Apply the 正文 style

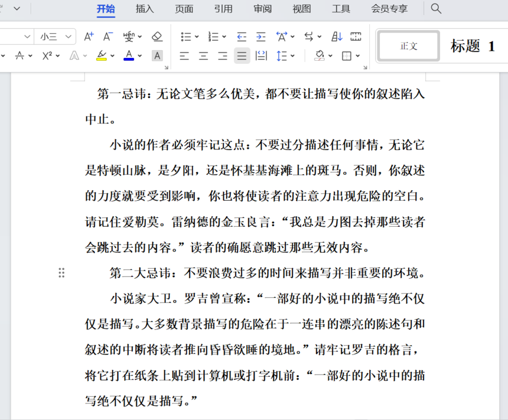(x=409, y=46)
